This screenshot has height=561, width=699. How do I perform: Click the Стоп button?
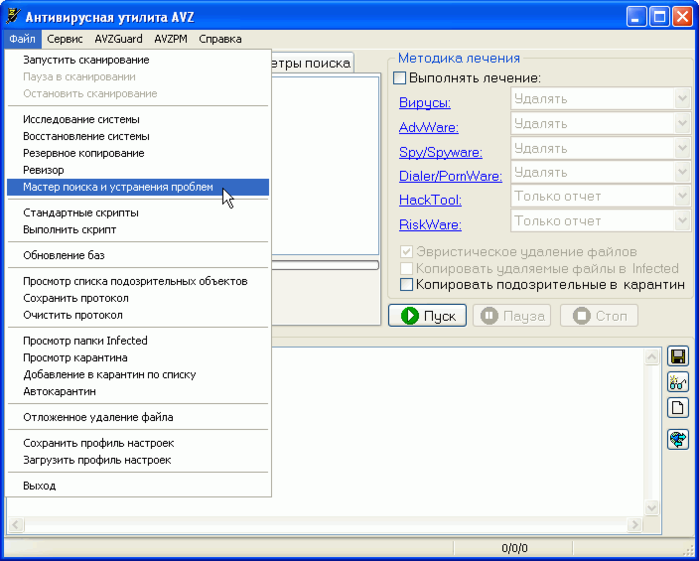click(x=599, y=316)
